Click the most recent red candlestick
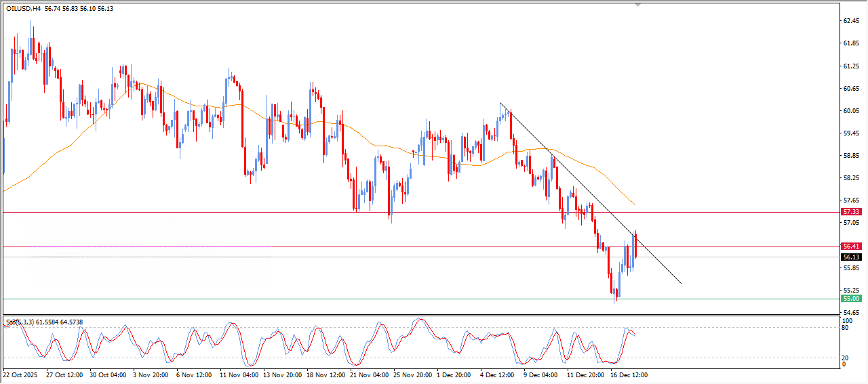This screenshot has height=384, width=868. [635, 247]
